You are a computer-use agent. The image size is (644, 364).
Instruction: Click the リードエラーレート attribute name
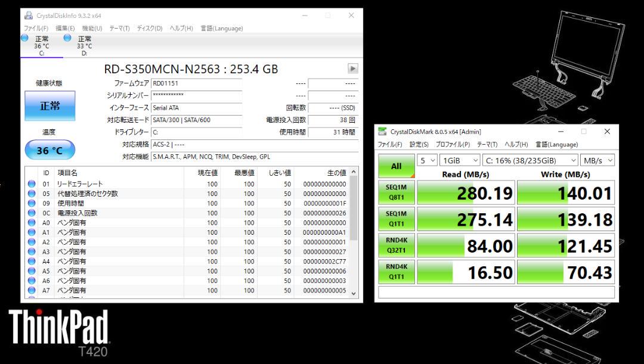(80, 184)
